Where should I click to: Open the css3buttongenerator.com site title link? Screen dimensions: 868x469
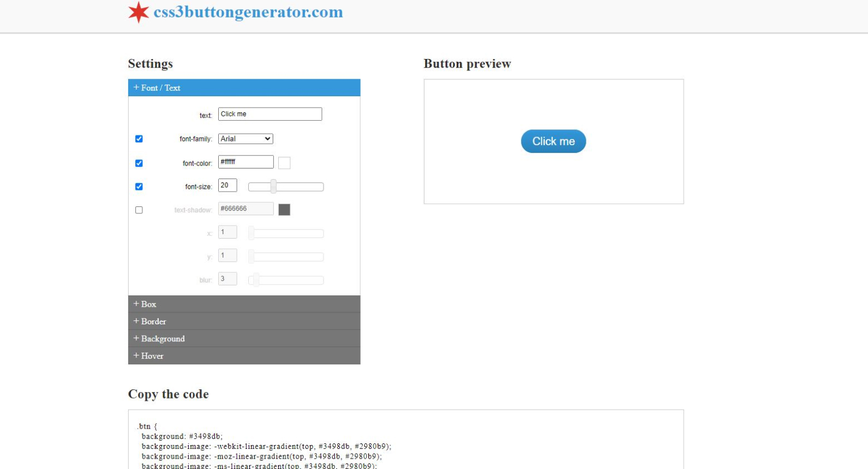point(248,12)
